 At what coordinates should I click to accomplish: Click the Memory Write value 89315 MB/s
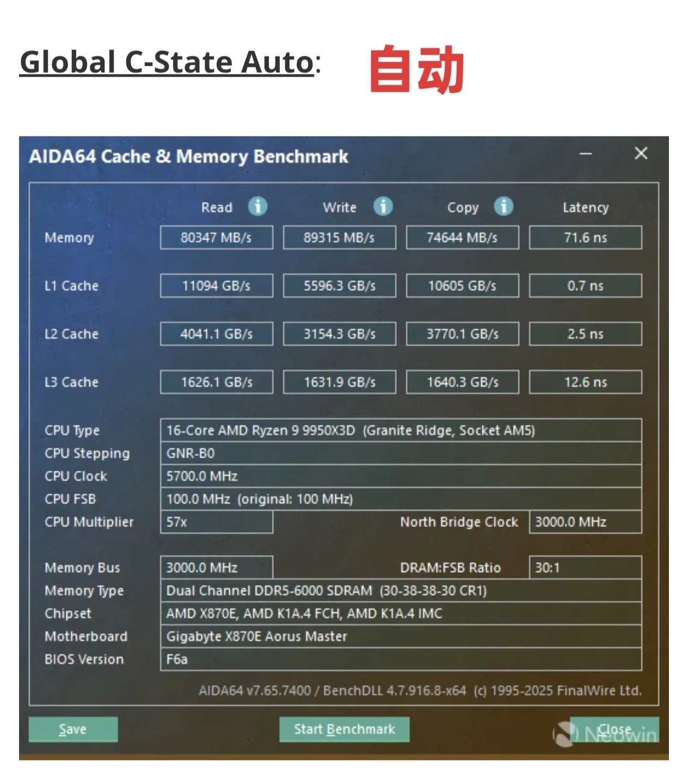click(339, 238)
